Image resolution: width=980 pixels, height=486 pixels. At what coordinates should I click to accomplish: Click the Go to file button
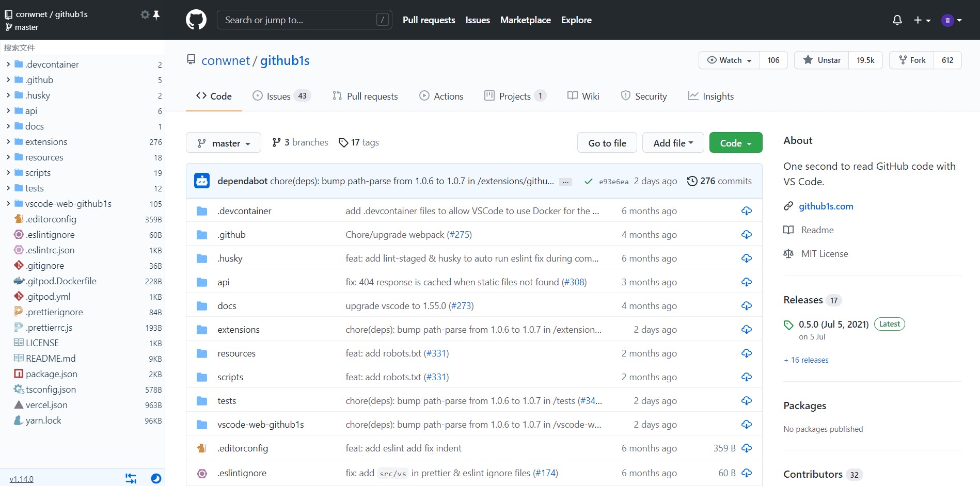click(607, 143)
